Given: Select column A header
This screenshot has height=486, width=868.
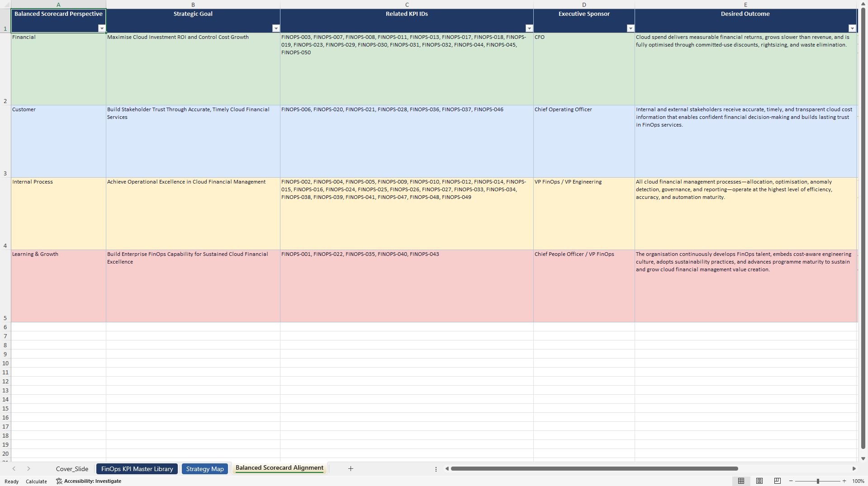Looking at the screenshot, I should (58, 5).
